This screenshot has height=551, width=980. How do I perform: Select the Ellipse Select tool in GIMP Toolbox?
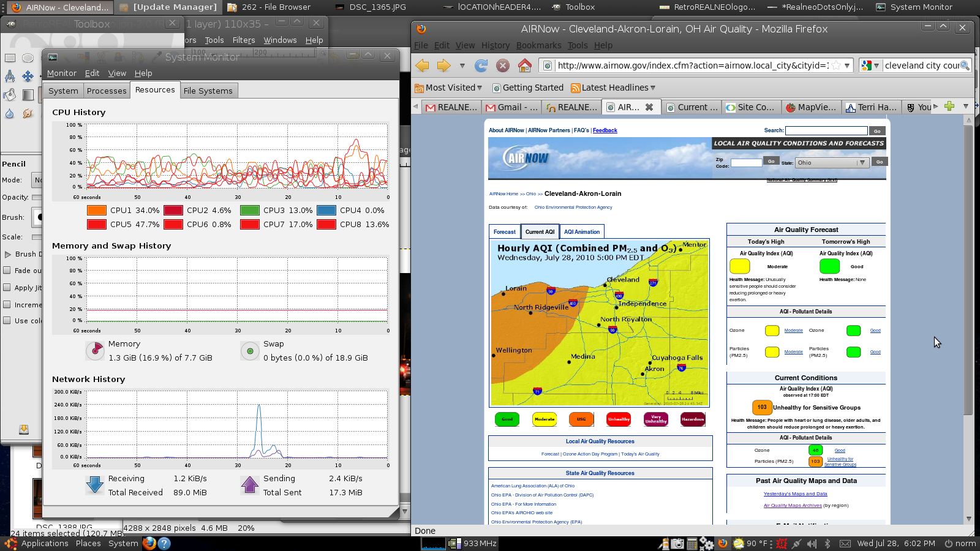pyautogui.click(x=28, y=58)
